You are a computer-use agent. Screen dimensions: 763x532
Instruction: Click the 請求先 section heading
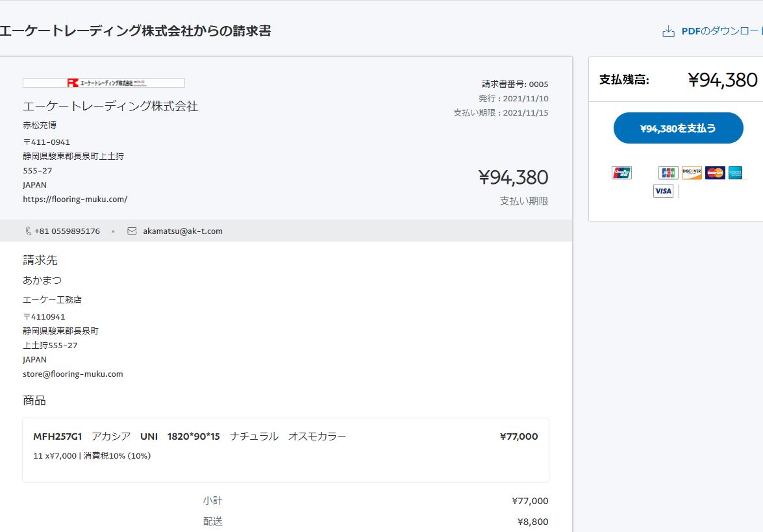40,260
